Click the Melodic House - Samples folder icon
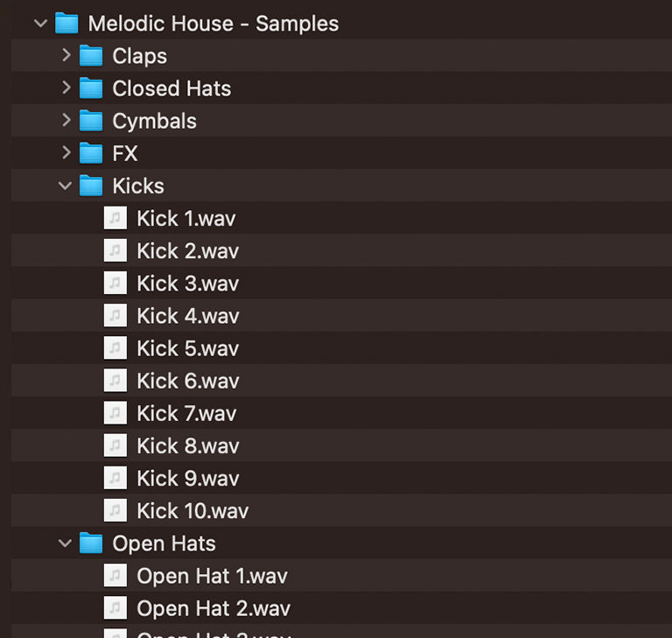 [66, 24]
